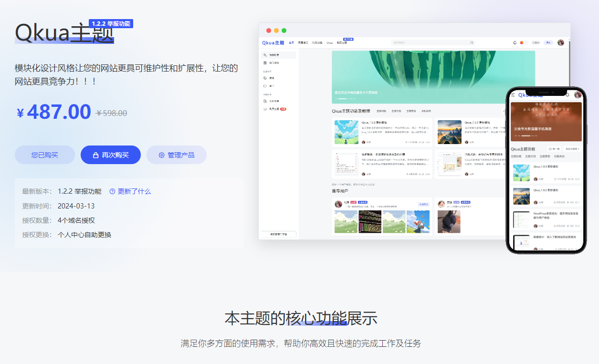This screenshot has width=599, height=364.
Task: Open 管理产品 with the gear icon
Action: 176,155
